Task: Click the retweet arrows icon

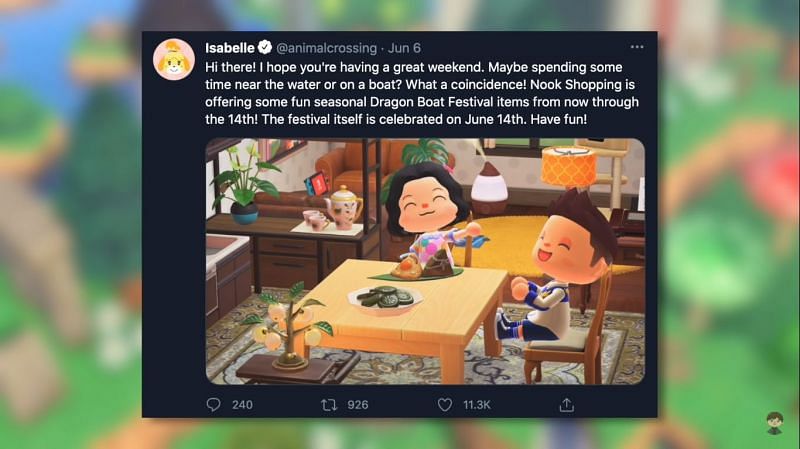Action: tap(329, 405)
